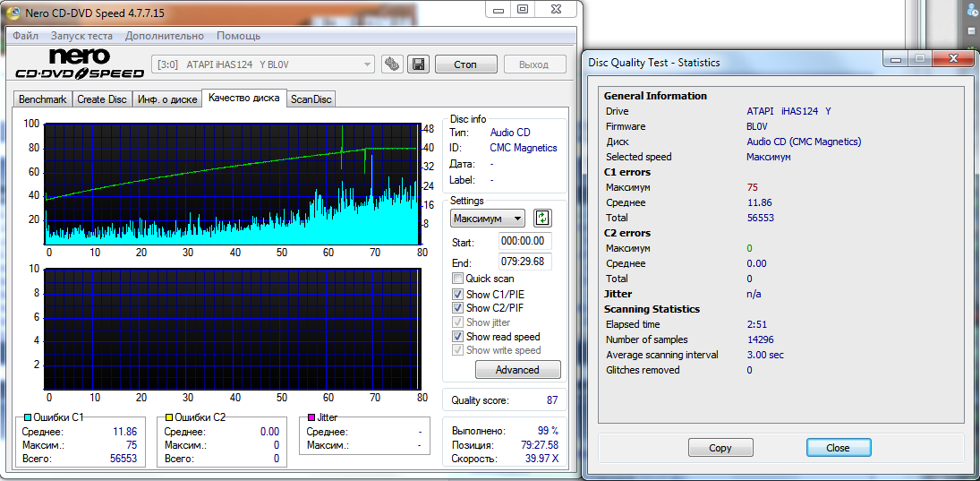The width and height of the screenshot is (980, 481).
Task: Switch to the Benchmark tab
Action: 42,99
